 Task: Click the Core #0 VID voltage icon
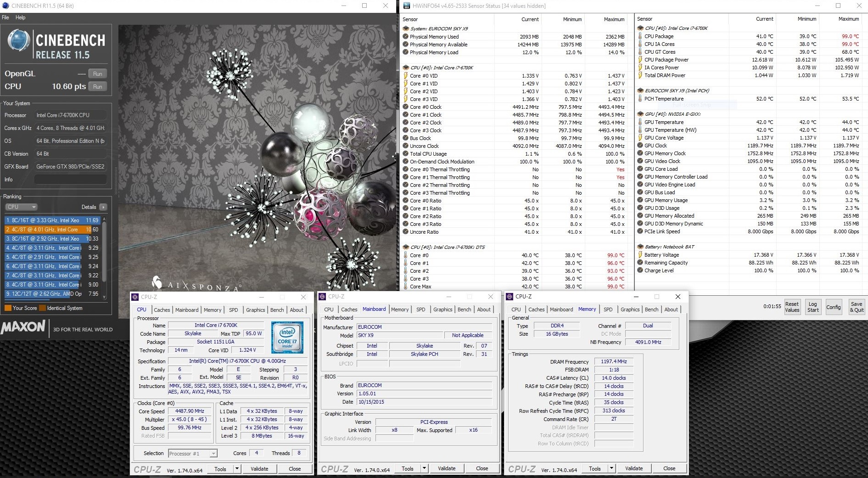point(405,76)
